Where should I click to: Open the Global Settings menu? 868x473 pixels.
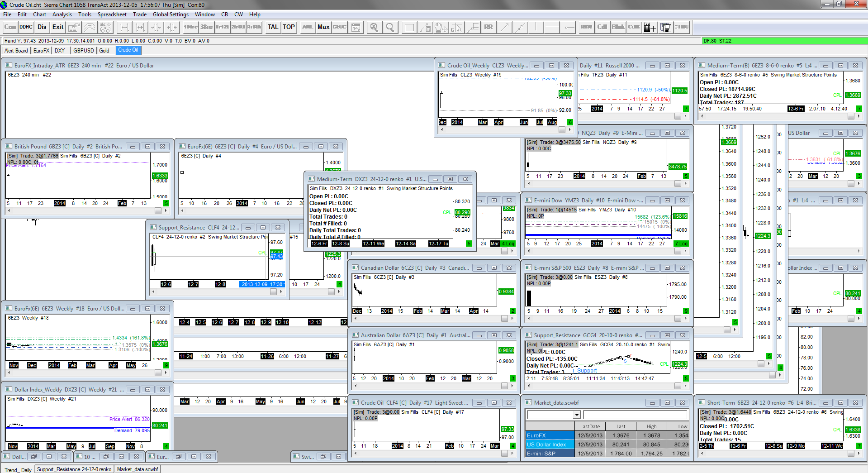point(171,14)
